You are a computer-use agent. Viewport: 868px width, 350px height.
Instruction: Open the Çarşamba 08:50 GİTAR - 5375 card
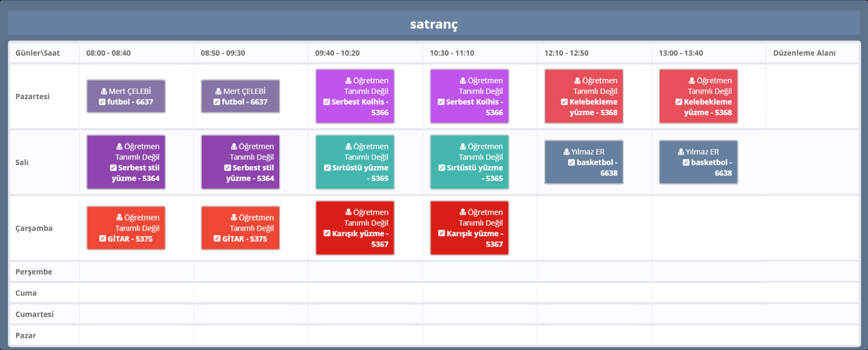click(x=240, y=228)
